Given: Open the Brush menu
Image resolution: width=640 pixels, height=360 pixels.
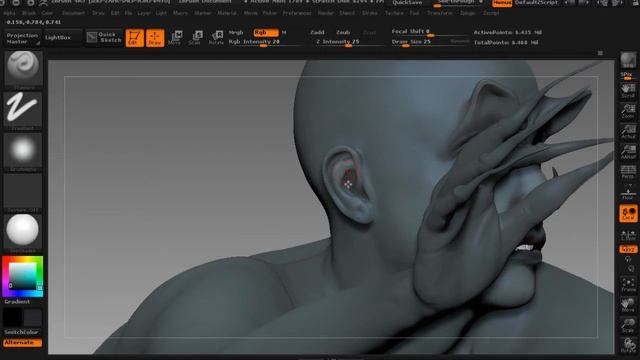Looking at the screenshot, I should 29,13.
